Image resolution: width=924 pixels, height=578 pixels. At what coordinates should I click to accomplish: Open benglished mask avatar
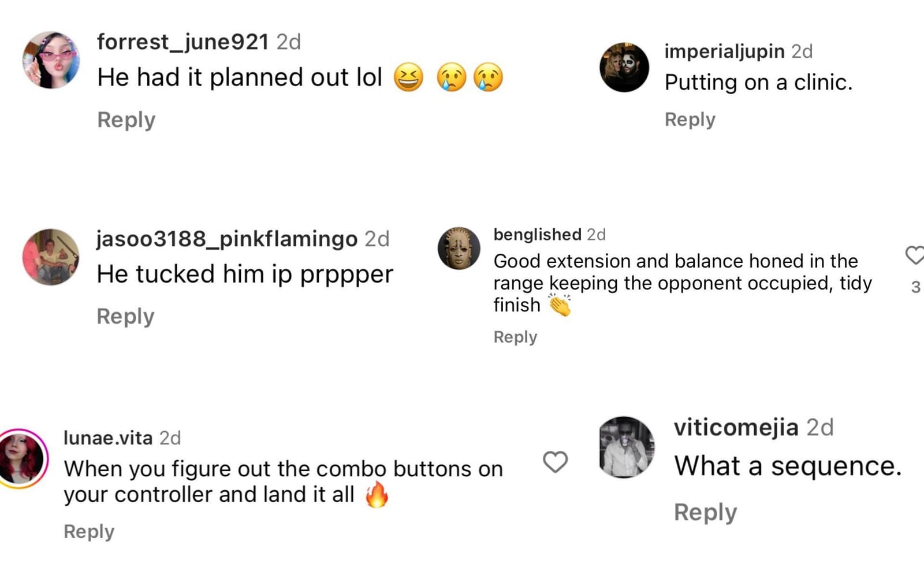[459, 249]
